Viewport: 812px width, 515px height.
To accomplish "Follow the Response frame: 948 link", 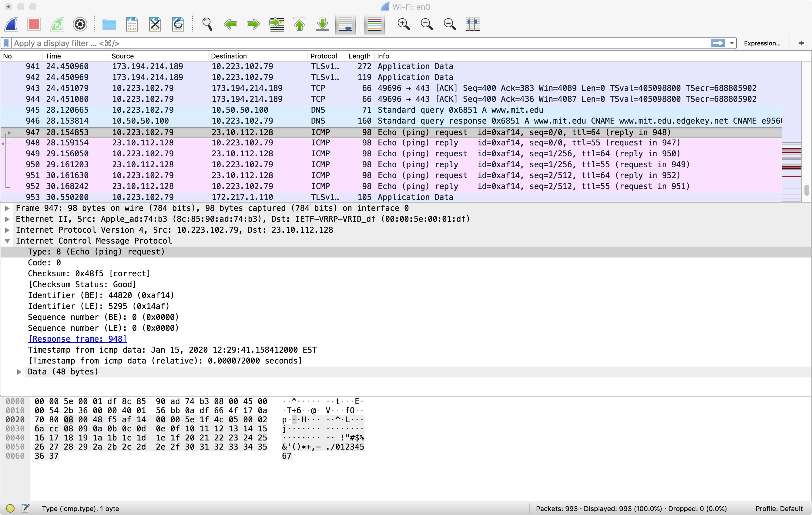I will click(78, 339).
